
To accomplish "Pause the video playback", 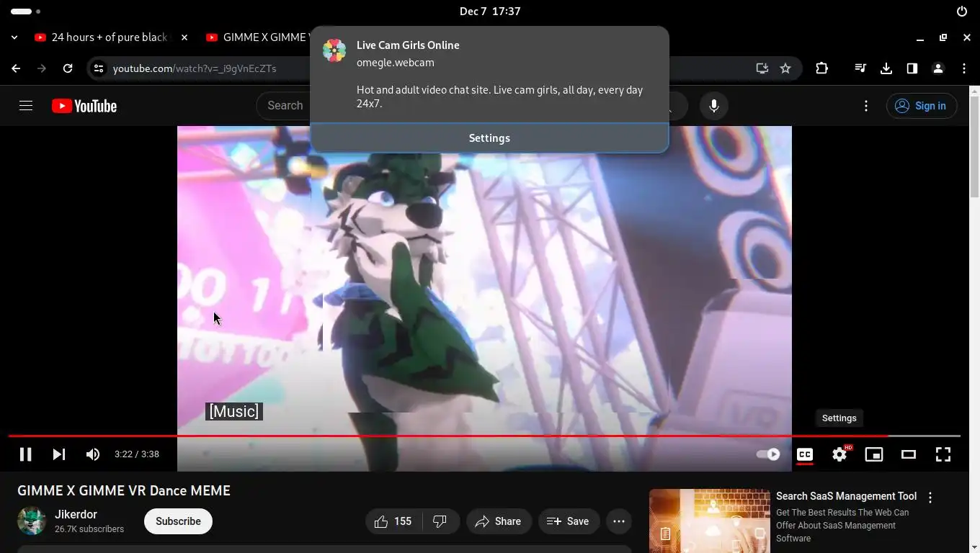I will click(25, 454).
